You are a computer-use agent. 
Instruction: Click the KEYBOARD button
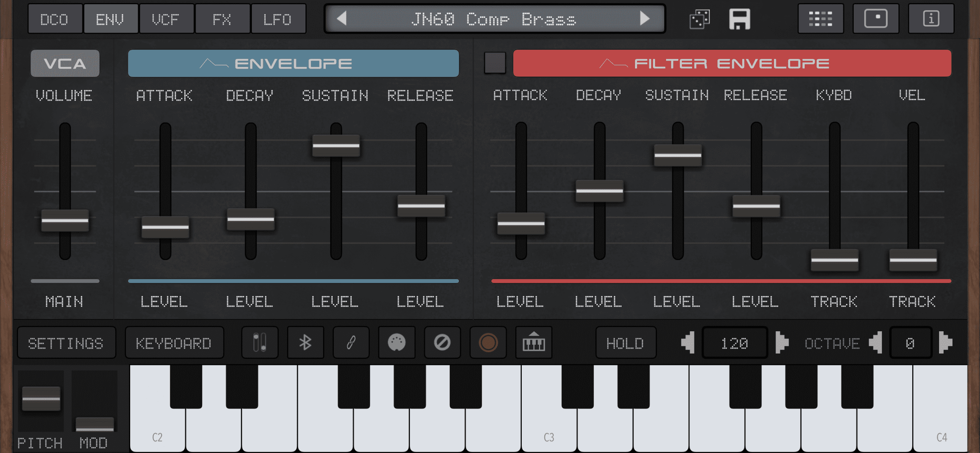click(x=174, y=343)
